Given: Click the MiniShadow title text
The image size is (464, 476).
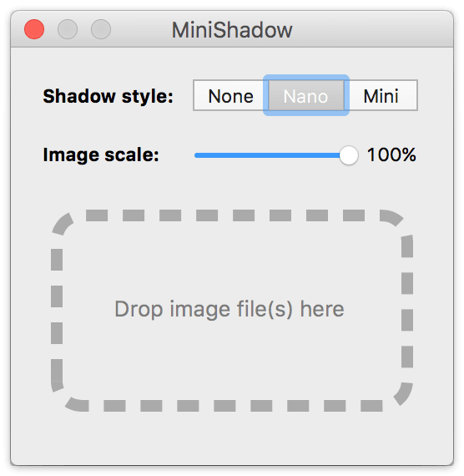Looking at the screenshot, I should [232, 30].
